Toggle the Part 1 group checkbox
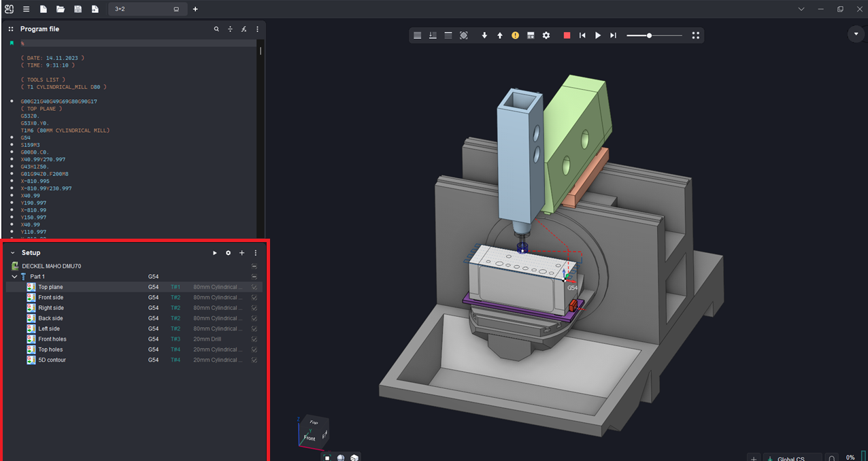This screenshot has height=461, width=868. [x=254, y=277]
